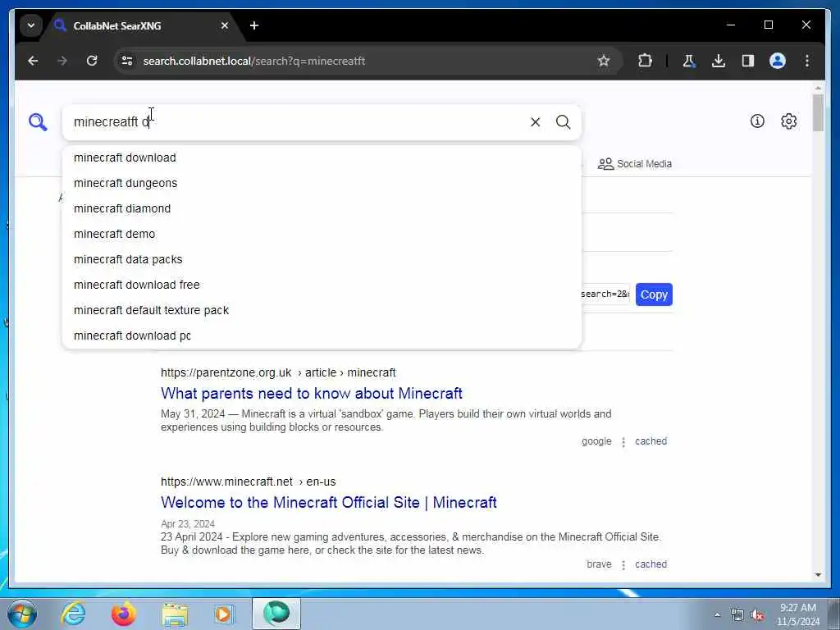Open cached version of minecraft.net result
Image resolution: width=840 pixels, height=630 pixels.
click(x=651, y=564)
